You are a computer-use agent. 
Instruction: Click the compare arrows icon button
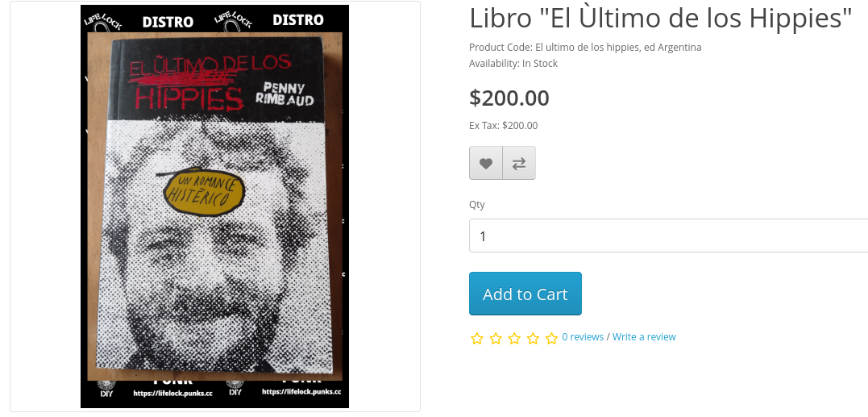pyautogui.click(x=519, y=163)
